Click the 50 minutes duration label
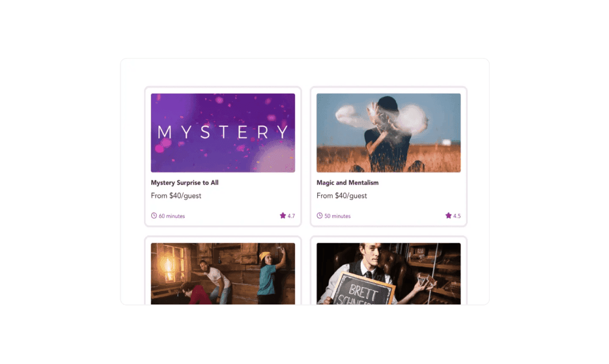 click(337, 216)
